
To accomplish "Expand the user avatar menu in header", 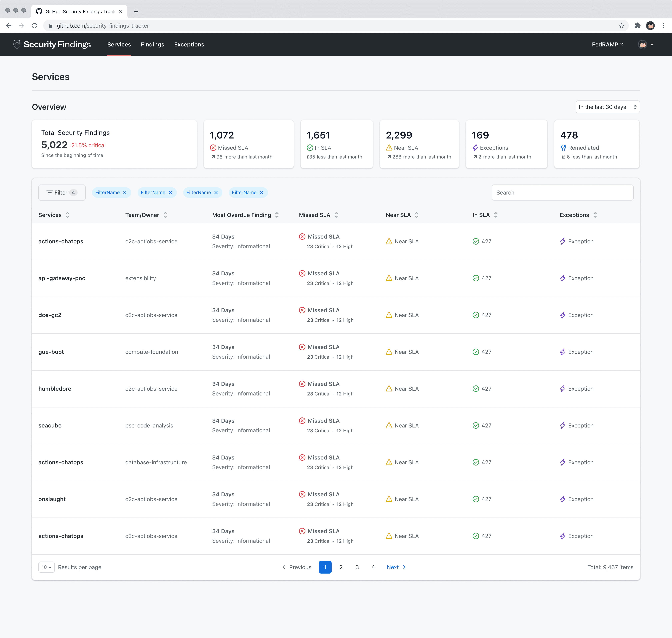I will coord(645,45).
